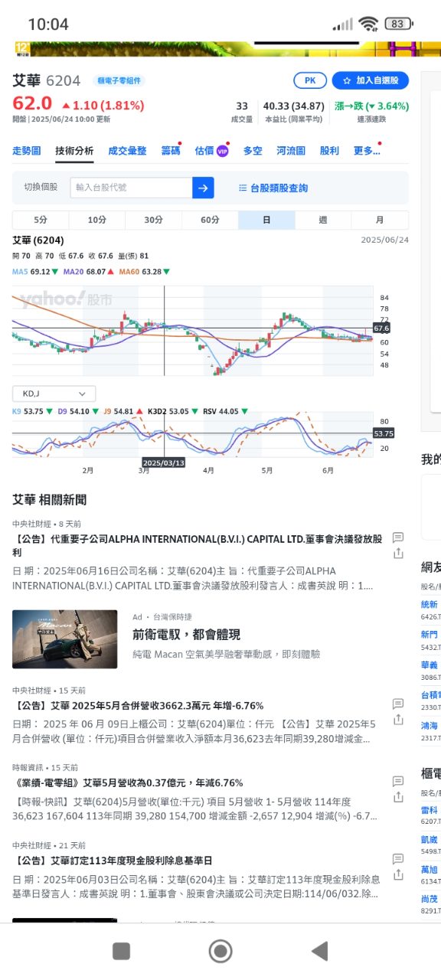The width and height of the screenshot is (441, 980).
Task: Select the 日 daily chart interval
Action: [266, 220]
